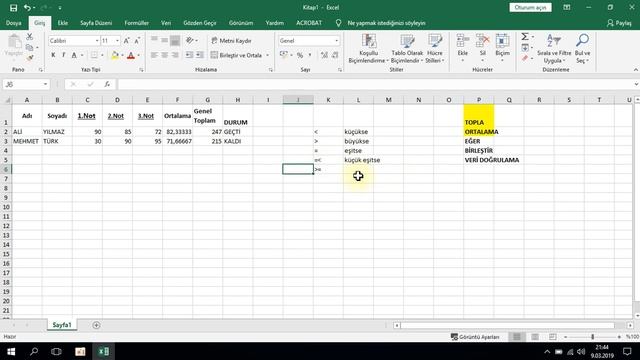Open the font size dropdown

point(118,41)
